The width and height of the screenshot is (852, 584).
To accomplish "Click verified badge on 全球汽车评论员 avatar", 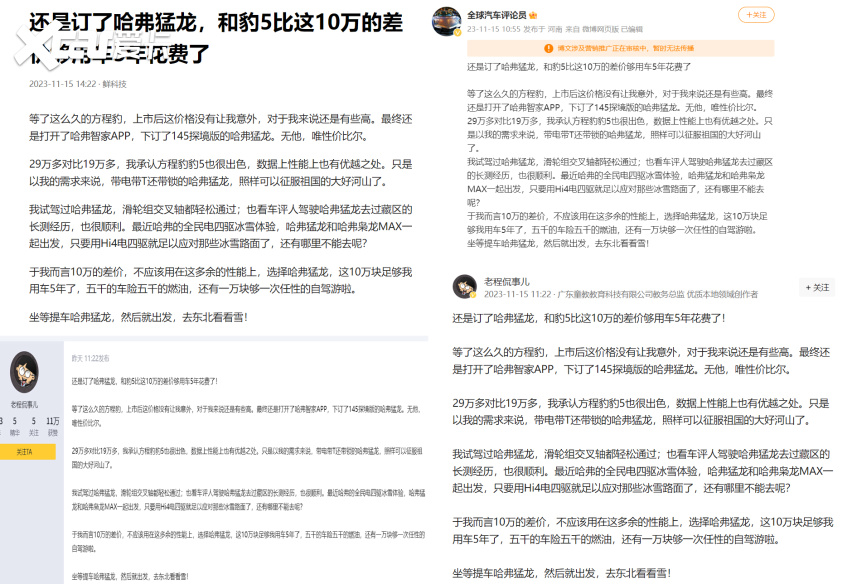I will [x=457, y=31].
